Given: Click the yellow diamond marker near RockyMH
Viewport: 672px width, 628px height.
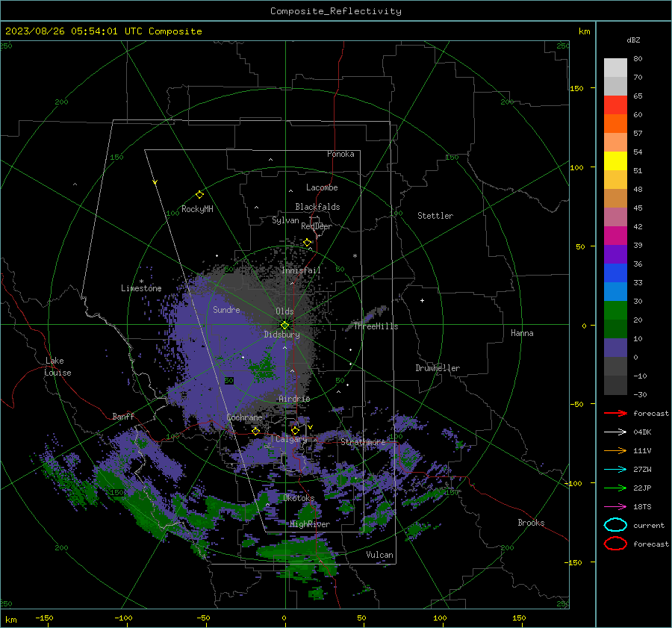Looking at the screenshot, I should [x=199, y=195].
